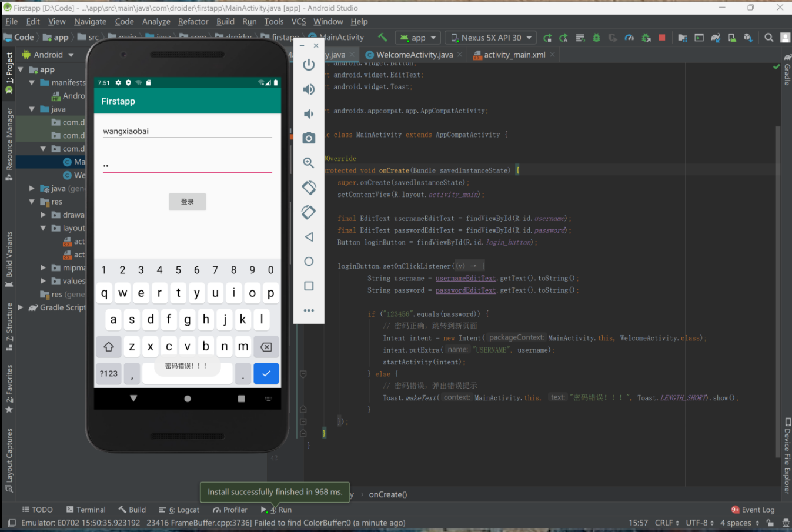792x532 pixels.
Task: Toggle tool window bars icon at bottom-left corner
Action: [12, 523]
